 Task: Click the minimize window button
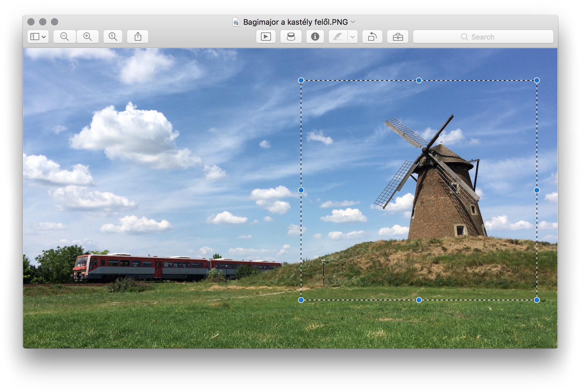pyautogui.click(x=43, y=22)
